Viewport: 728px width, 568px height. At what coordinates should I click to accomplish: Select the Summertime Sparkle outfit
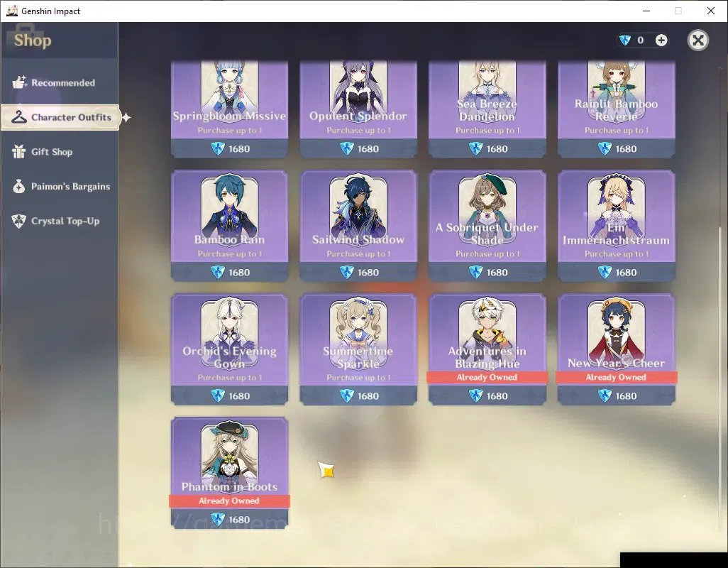[358, 349]
